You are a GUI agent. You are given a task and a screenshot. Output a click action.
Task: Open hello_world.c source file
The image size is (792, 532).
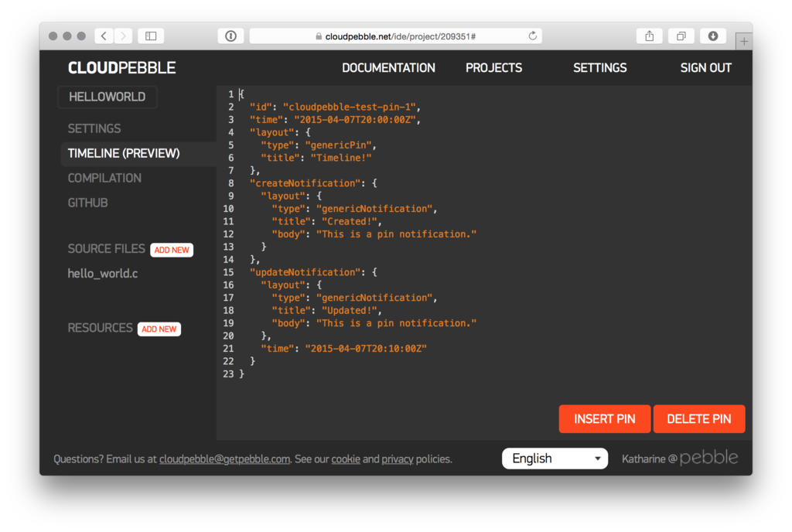coord(103,274)
